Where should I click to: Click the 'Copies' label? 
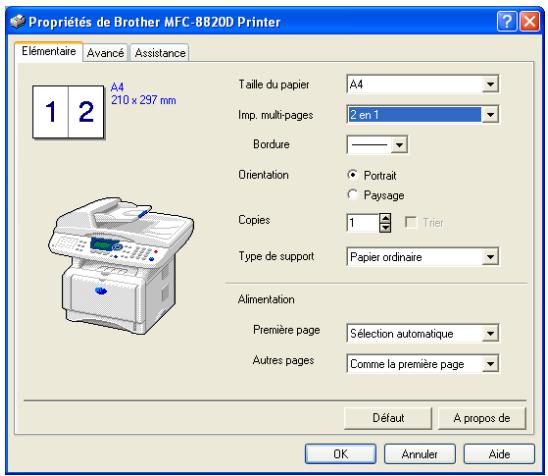coord(254,220)
